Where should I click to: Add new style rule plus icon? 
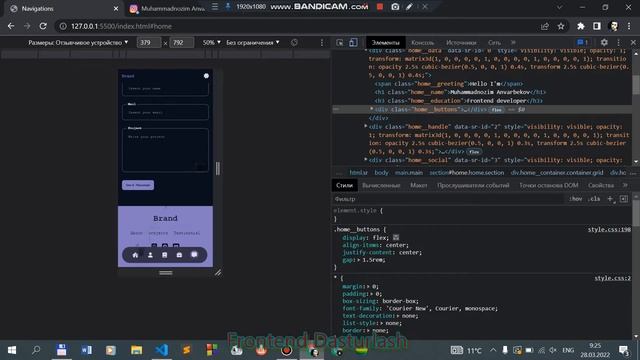pos(610,199)
